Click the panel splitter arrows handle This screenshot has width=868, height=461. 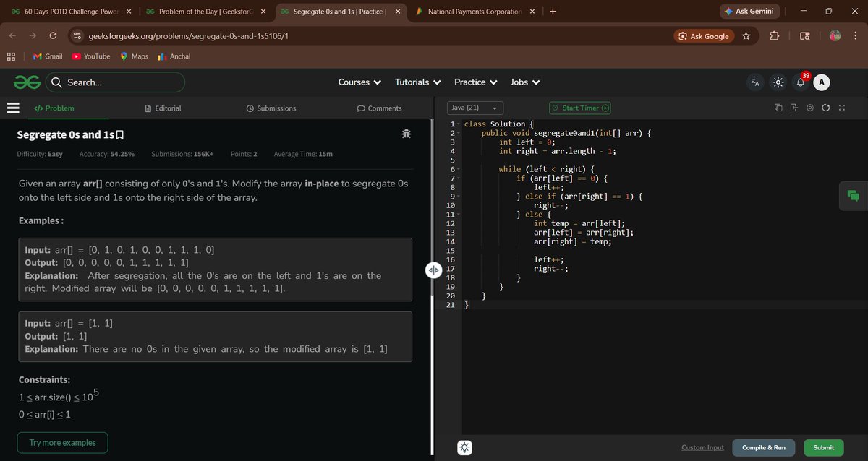[433, 270]
